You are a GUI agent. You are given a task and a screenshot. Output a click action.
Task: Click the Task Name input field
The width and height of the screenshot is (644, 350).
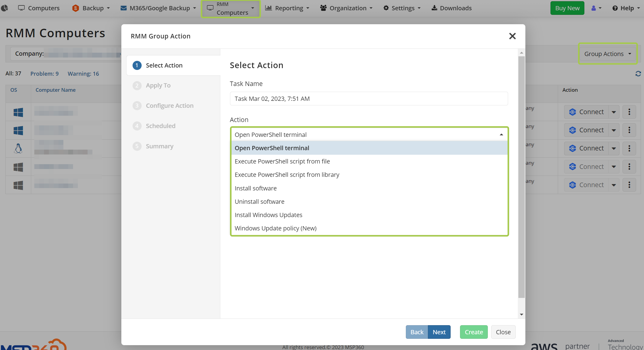tap(369, 99)
